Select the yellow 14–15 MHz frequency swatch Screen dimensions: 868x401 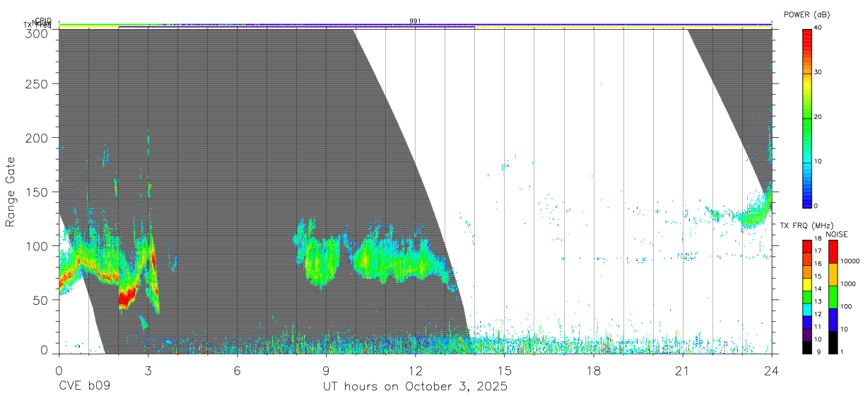point(807,284)
